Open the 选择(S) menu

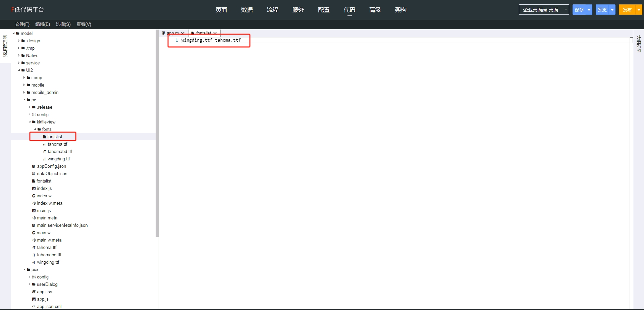click(x=63, y=24)
